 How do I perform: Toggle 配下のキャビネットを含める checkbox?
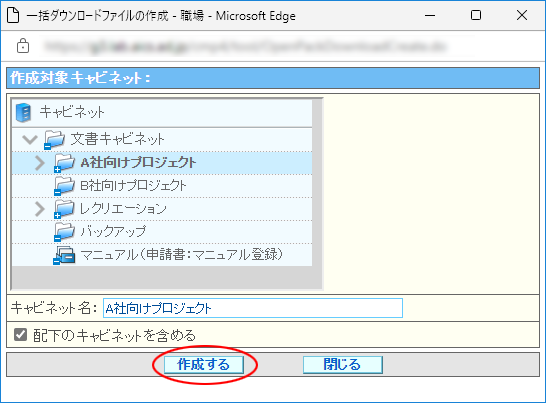click(21, 335)
